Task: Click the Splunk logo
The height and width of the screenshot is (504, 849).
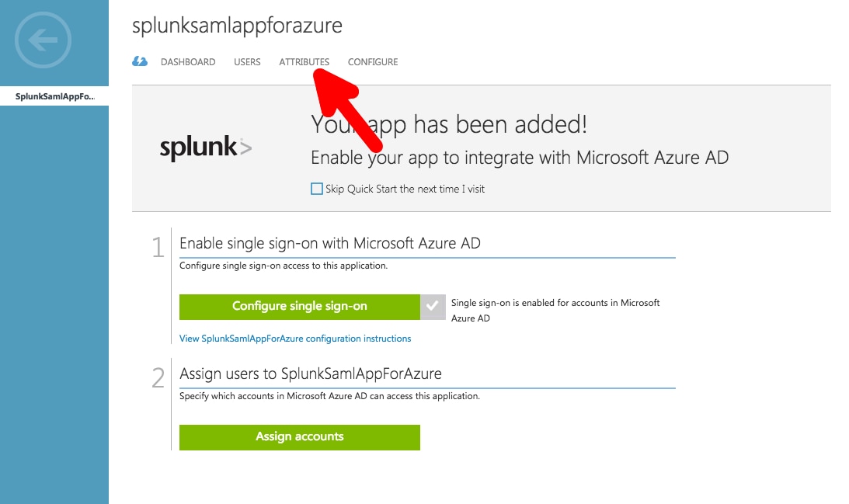Action: tap(205, 147)
